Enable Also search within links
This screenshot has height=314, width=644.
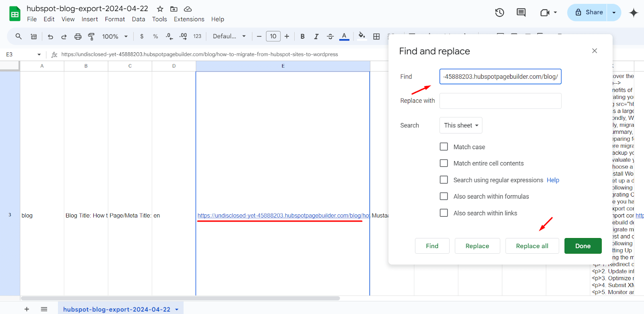444,213
